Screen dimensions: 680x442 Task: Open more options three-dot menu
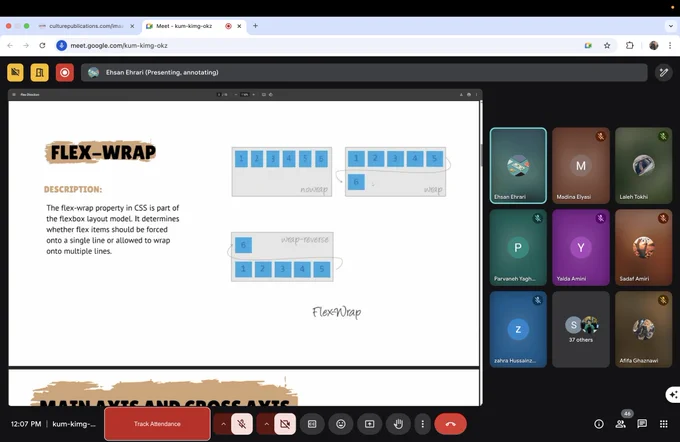click(x=422, y=424)
